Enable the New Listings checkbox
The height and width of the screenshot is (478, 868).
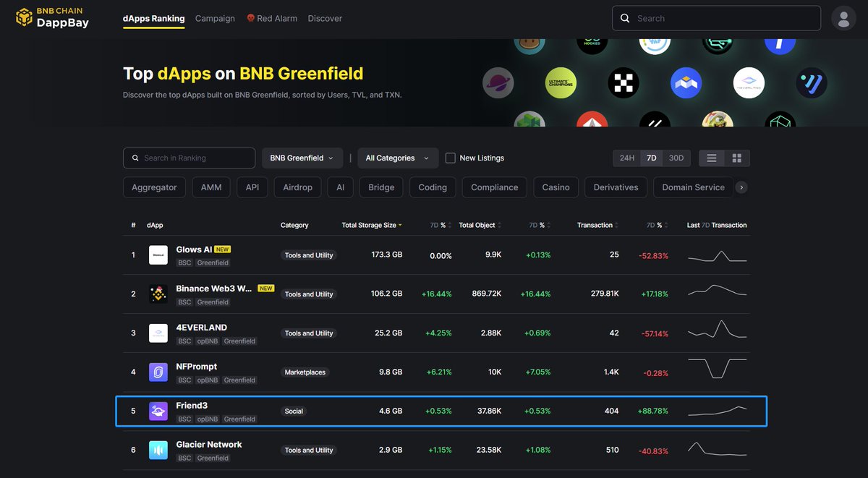click(x=450, y=158)
